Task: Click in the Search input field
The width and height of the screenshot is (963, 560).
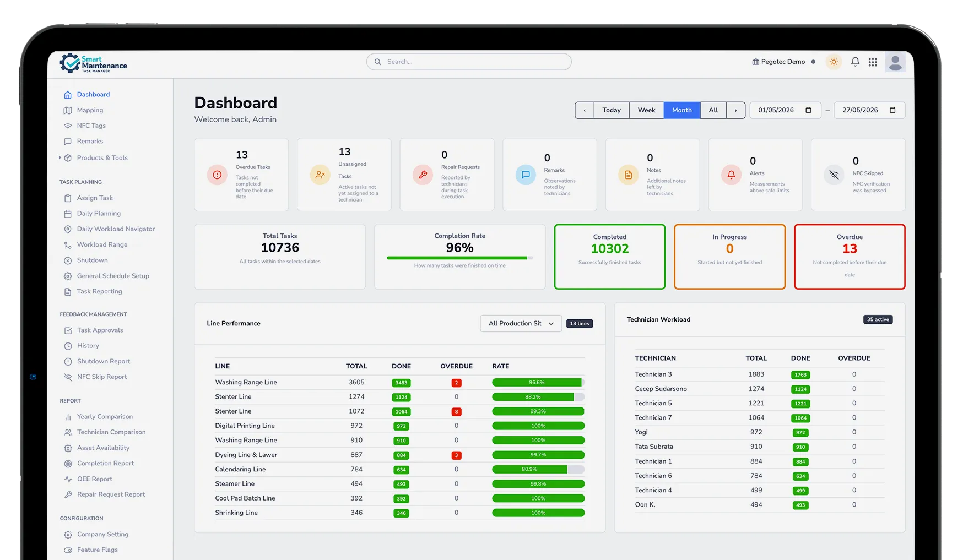Action: coord(469,62)
